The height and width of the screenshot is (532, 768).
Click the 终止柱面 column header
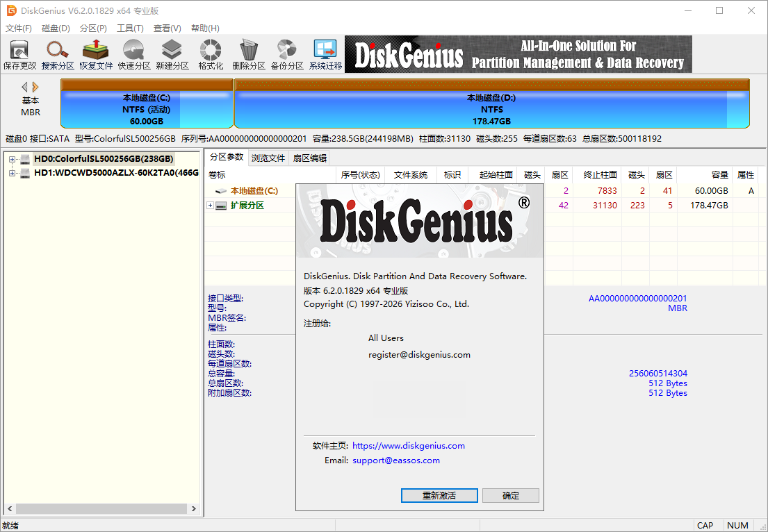point(598,175)
